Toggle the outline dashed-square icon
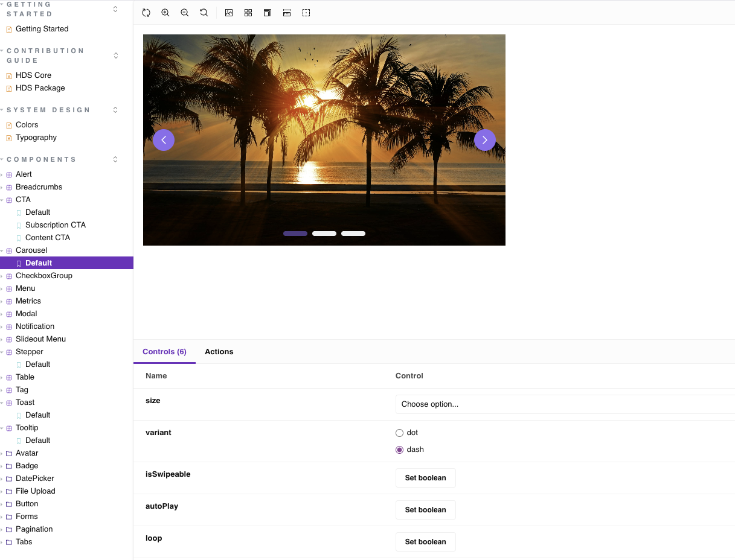Viewport: 735px width, 560px height. pos(306,13)
